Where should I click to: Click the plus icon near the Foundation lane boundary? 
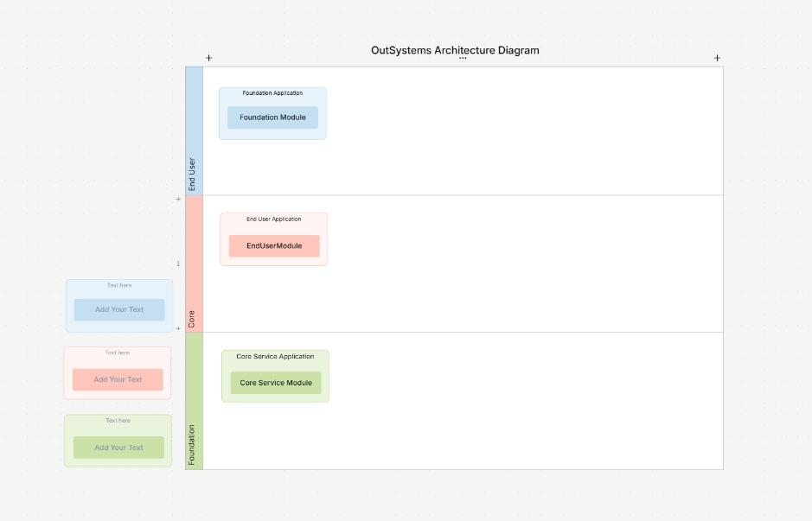pos(177,328)
